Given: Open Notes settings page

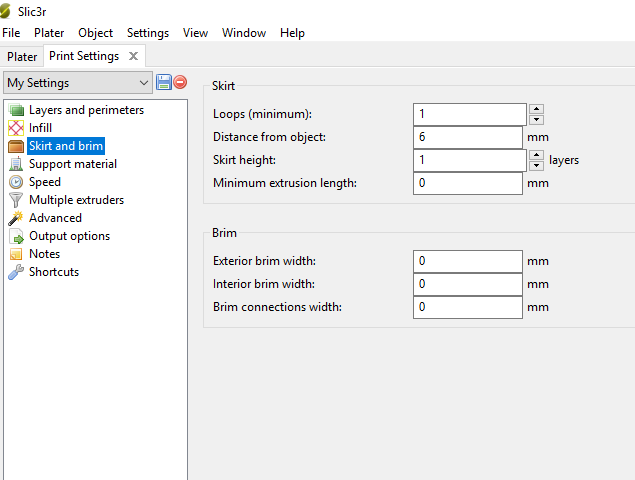Looking at the screenshot, I should 45,254.
